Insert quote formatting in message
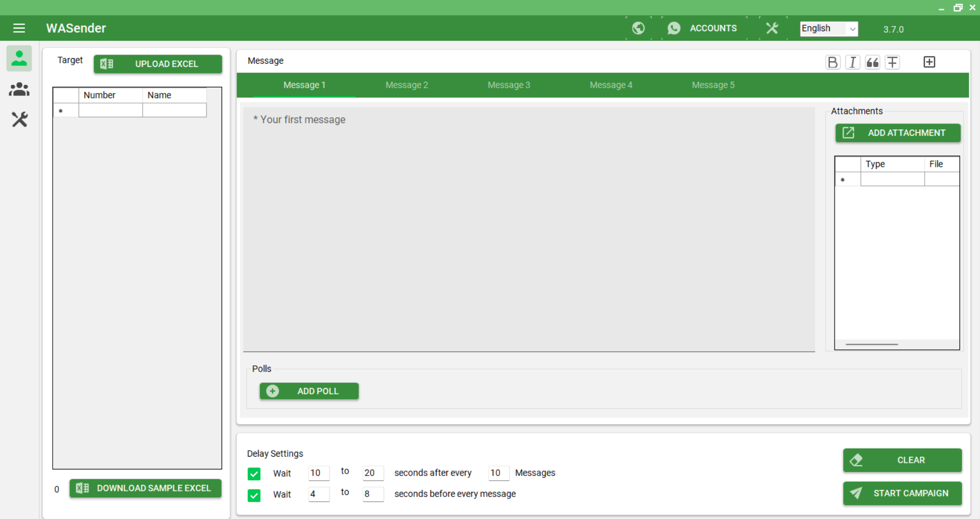The image size is (980, 519). pos(872,62)
